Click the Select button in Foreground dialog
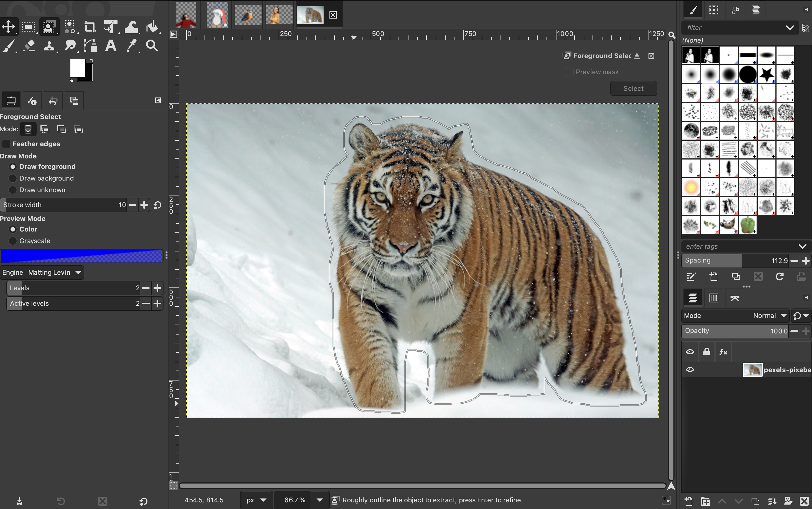Screen dimensions: 812x509 pos(633,88)
